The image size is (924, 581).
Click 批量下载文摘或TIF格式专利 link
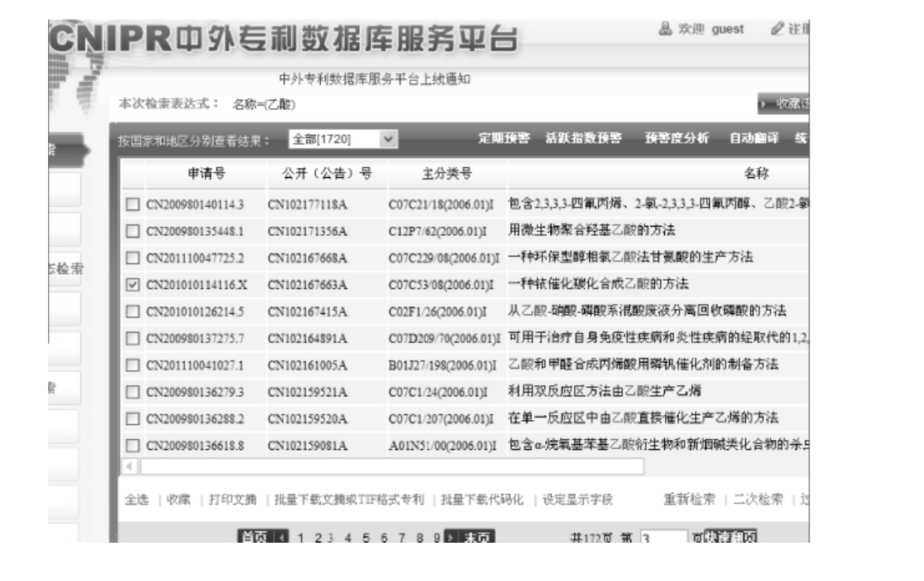point(349,499)
